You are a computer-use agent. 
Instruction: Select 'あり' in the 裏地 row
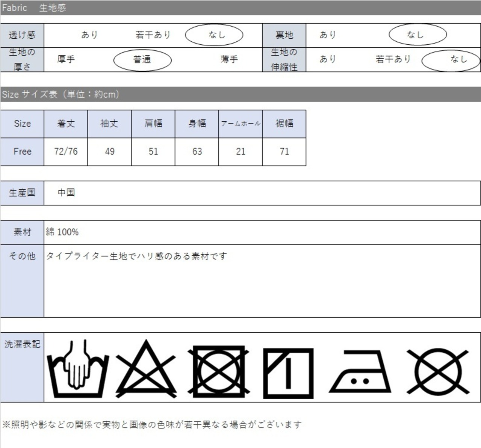[328, 35]
